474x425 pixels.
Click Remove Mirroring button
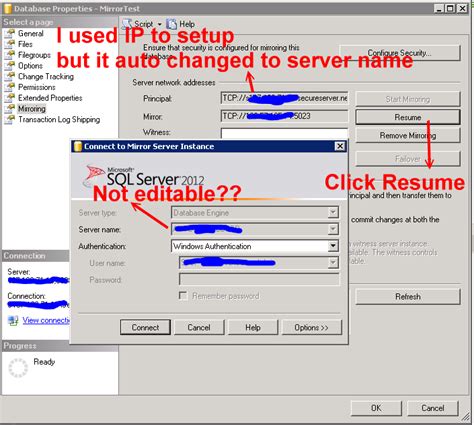(x=408, y=135)
